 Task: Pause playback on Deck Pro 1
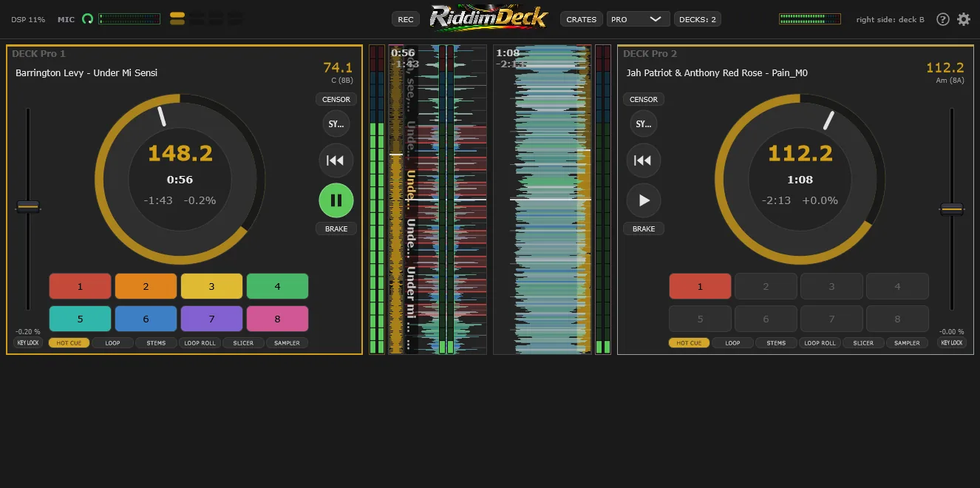[x=336, y=200]
